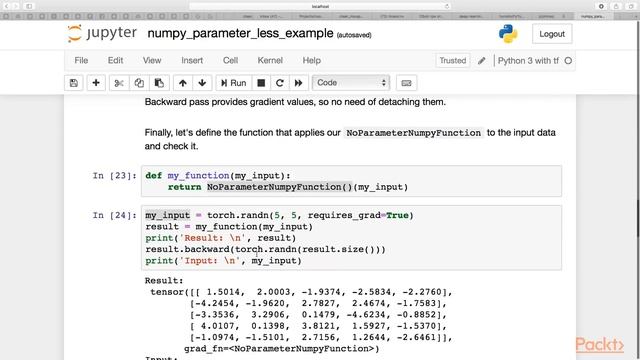The image size is (640, 360).
Task: Click the 'Backward pass provides gradient values' text
Action: 295,102
